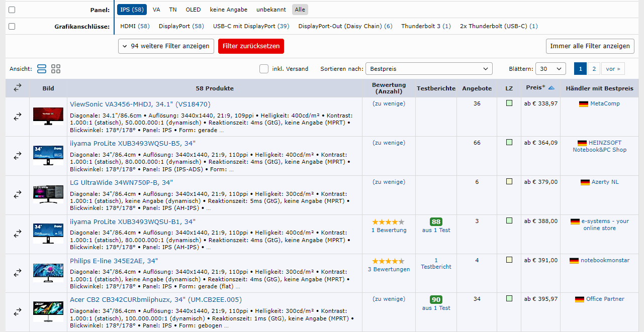The height and width of the screenshot is (332, 644).
Task: Select current page 1 button
Action: 580,69
